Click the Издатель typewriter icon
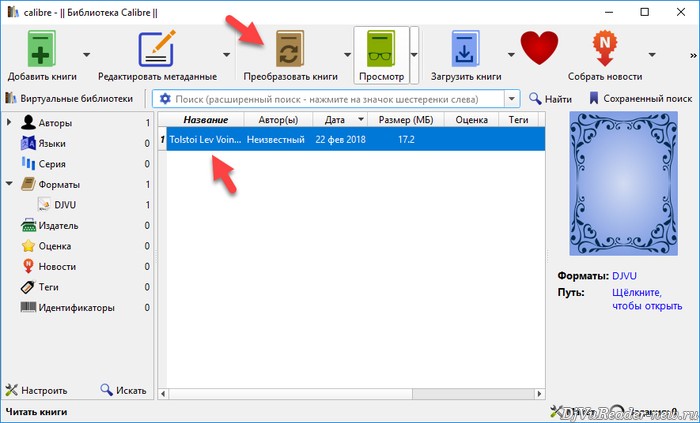The height and width of the screenshot is (423, 700). coord(28,225)
